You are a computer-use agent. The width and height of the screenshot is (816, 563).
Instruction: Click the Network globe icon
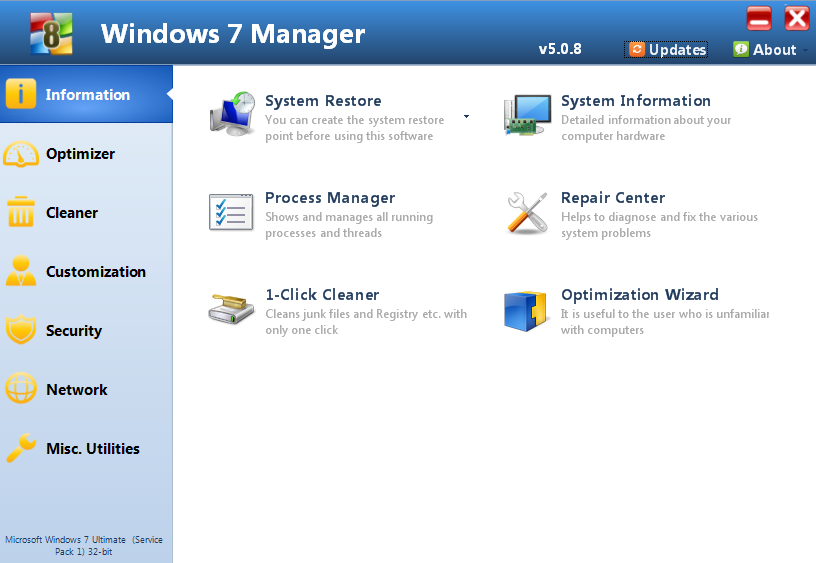coord(21,390)
